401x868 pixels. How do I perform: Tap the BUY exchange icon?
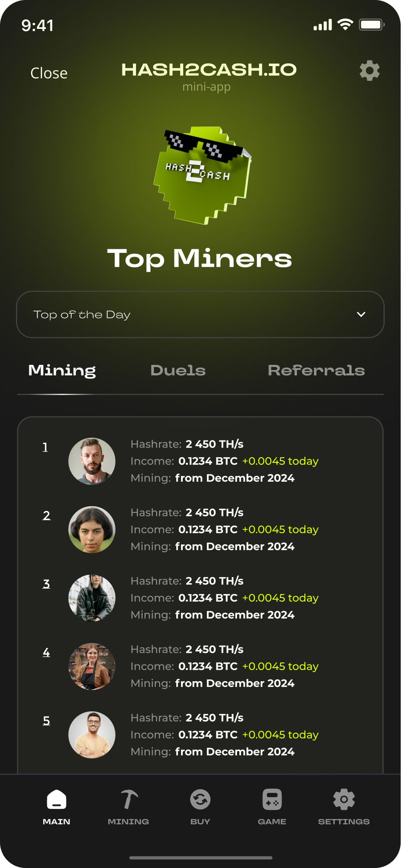(x=200, y=800)
